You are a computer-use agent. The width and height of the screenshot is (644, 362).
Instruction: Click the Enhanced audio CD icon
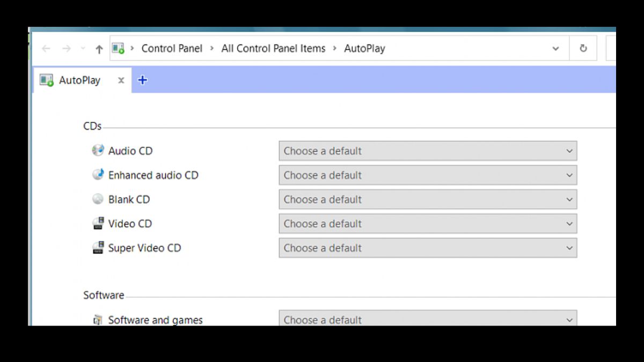tap(98, 175)
